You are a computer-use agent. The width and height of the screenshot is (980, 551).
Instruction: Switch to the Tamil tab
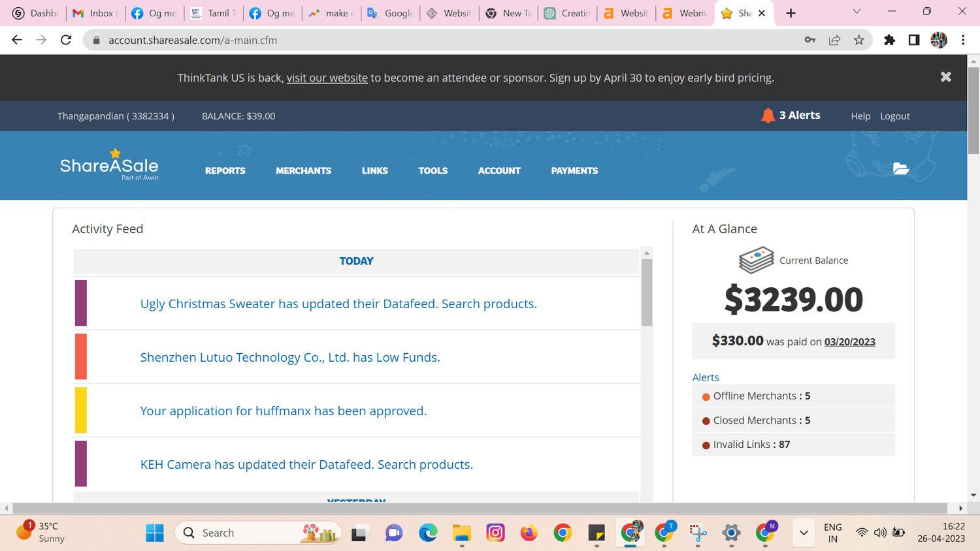214,13
